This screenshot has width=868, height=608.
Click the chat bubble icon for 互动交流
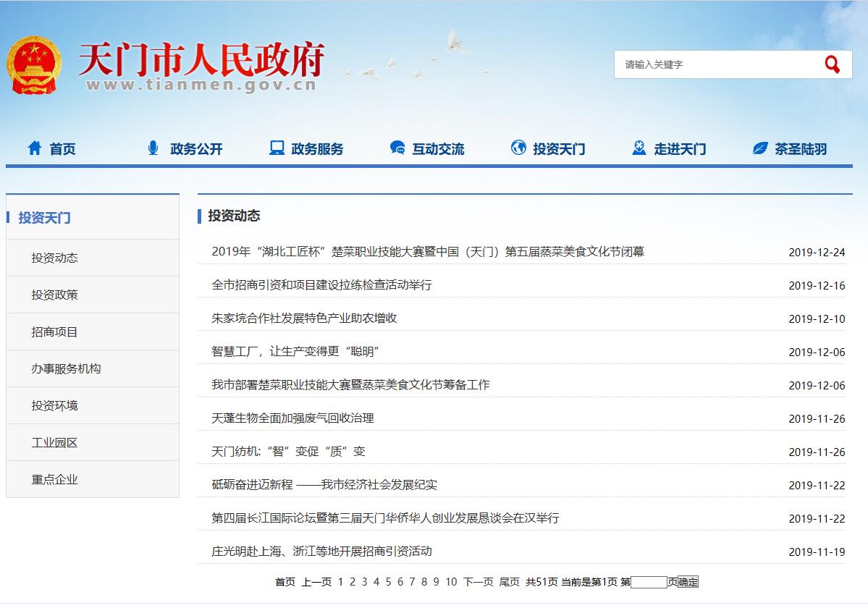click(397, 148)
